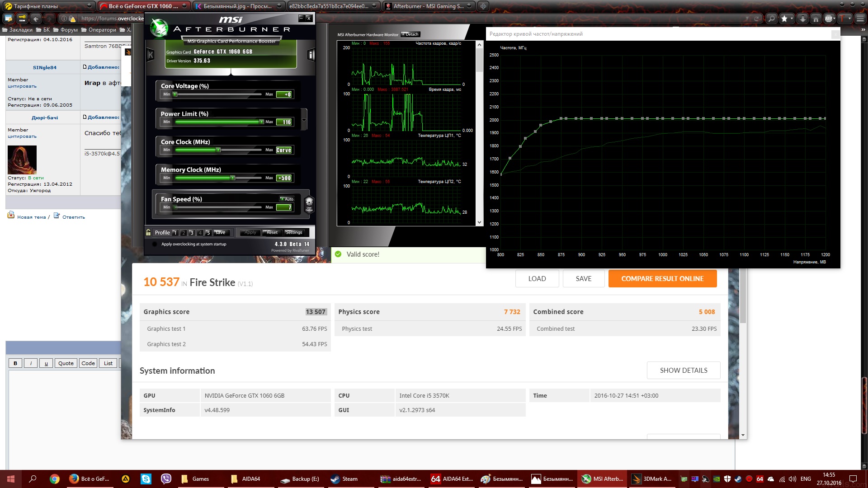Click the hardware monitor scrollbar down arrow
The image size is (868, 488).
[x=479, y=222]
